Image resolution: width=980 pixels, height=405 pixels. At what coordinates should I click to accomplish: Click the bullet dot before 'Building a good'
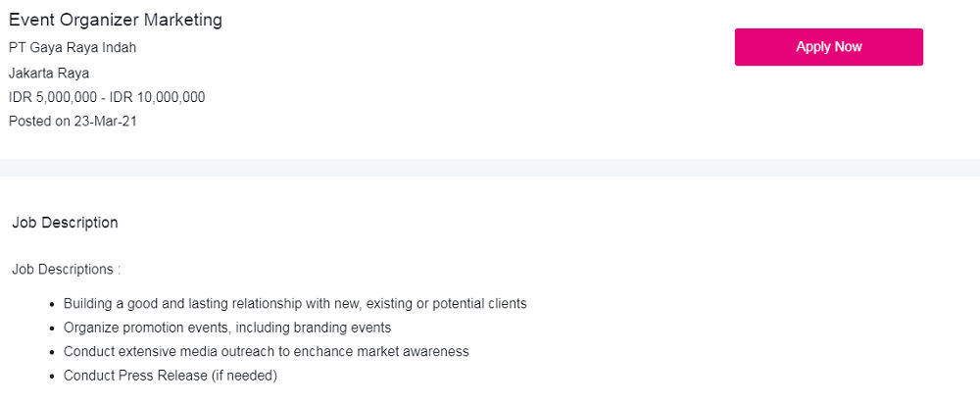[x=52, y=305]
